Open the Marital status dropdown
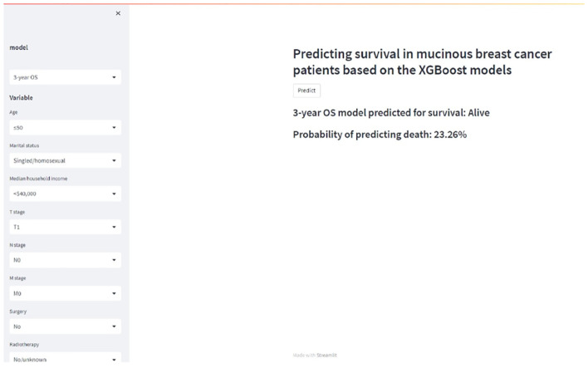The image size is (588, 373). point(66,160)
